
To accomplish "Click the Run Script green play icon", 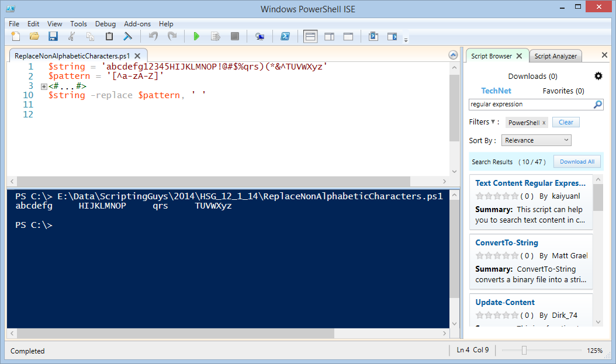I will coord(196,37).
